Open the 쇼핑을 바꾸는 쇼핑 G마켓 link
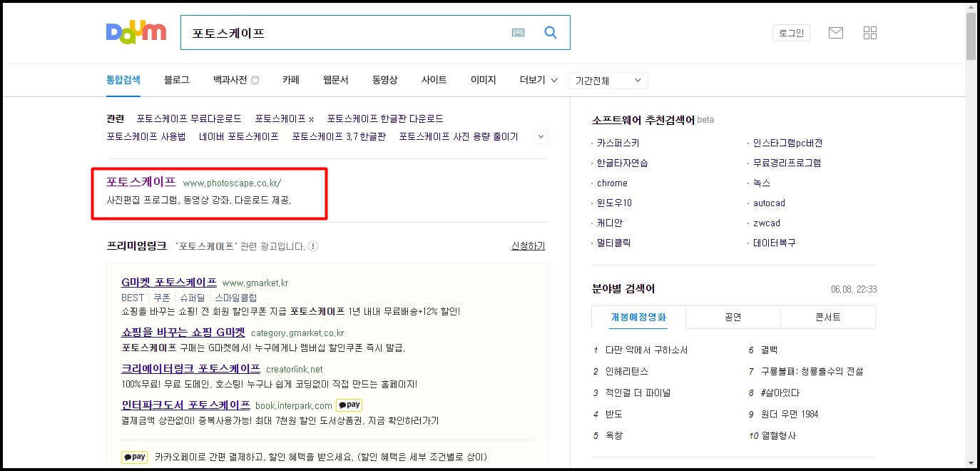 183,332
